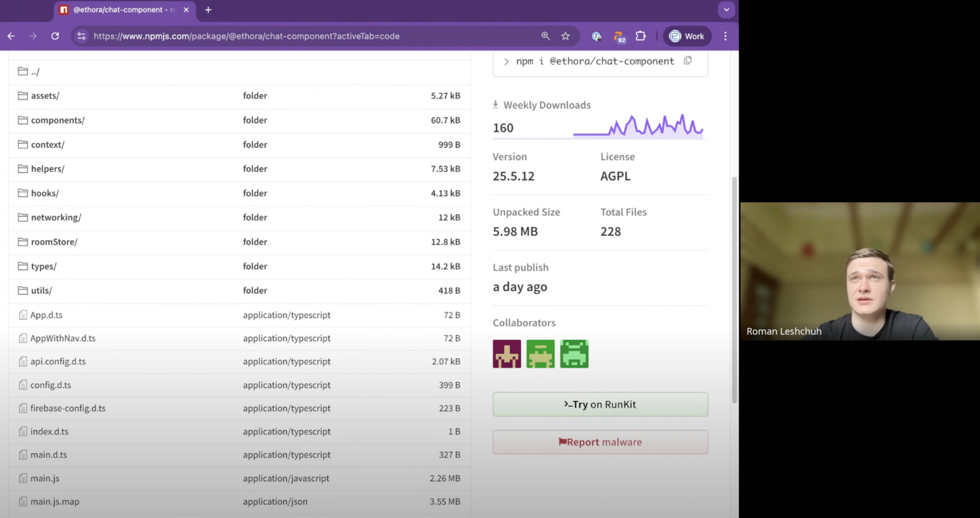Image resolution: width=980 pixels, height=518 pixels.
Task: Open the third light-green collaborator avatar
Action: pos(574,354)
